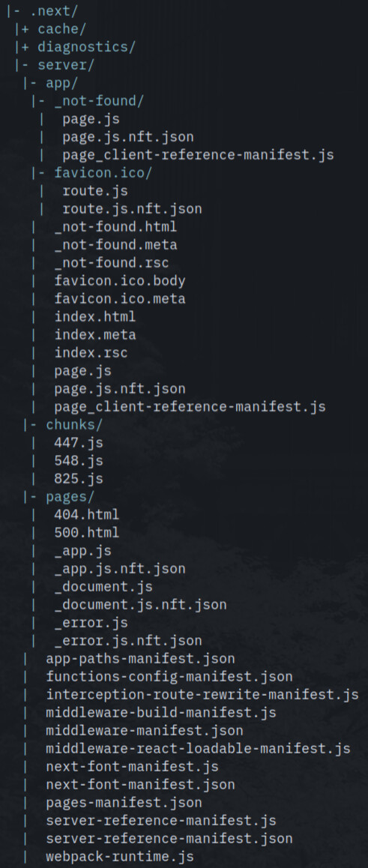Collapse the server/ directory
The height and width of the screenshot is (868, 368).
click(x=54, y=64)
